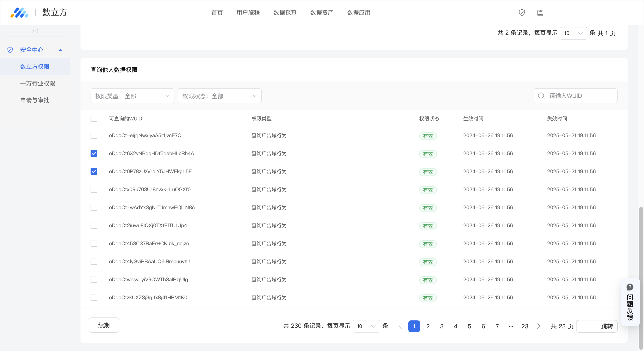The image size is (644, 351).
Task: Click the 跳转 button
Action: 607,326
